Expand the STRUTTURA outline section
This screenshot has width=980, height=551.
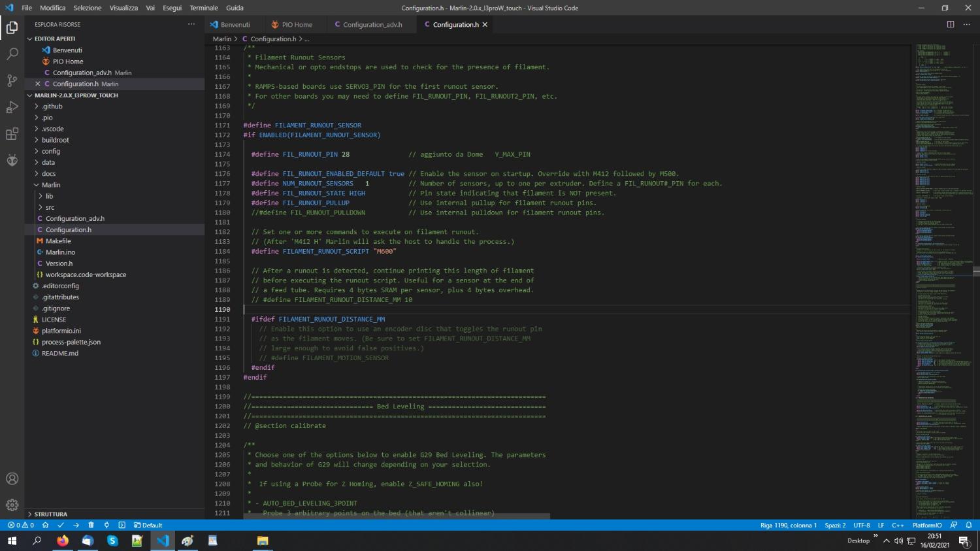pos(50,514)
